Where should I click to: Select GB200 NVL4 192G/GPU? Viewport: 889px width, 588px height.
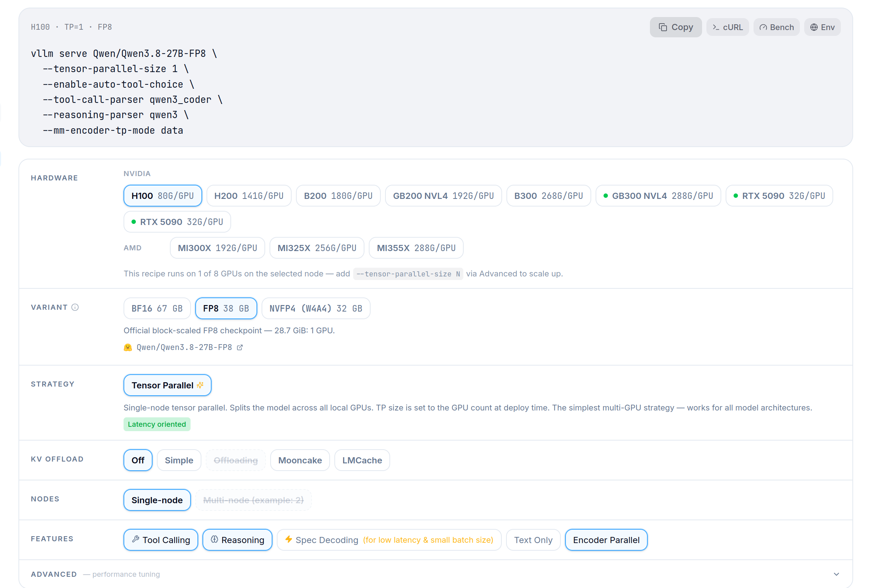[443, 195]
